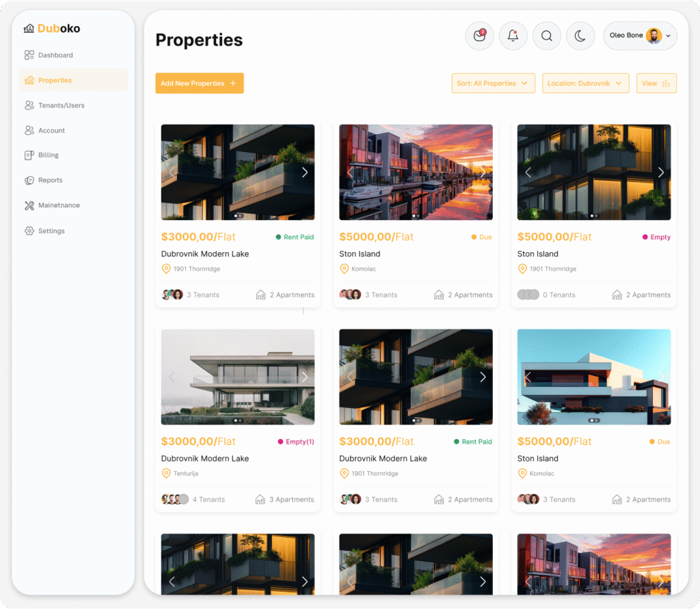Click 4 Tenants text
Viewport: 700px width, 609px height.
[208, 499]
